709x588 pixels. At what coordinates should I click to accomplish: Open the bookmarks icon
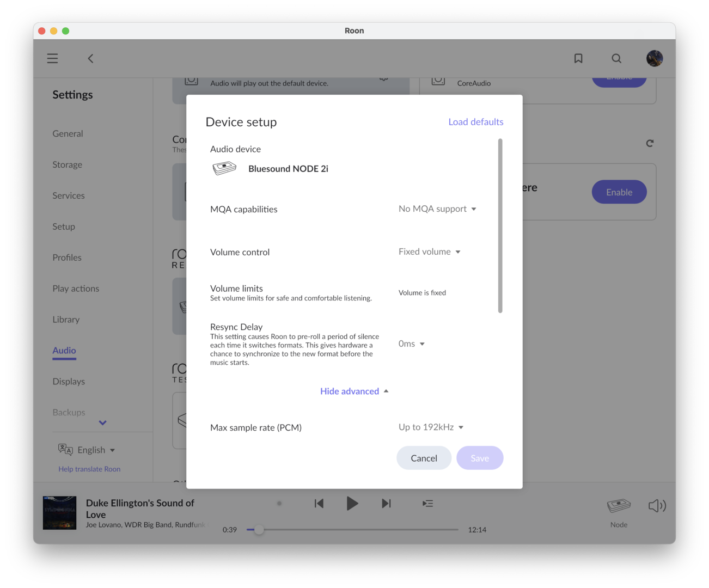578,58
